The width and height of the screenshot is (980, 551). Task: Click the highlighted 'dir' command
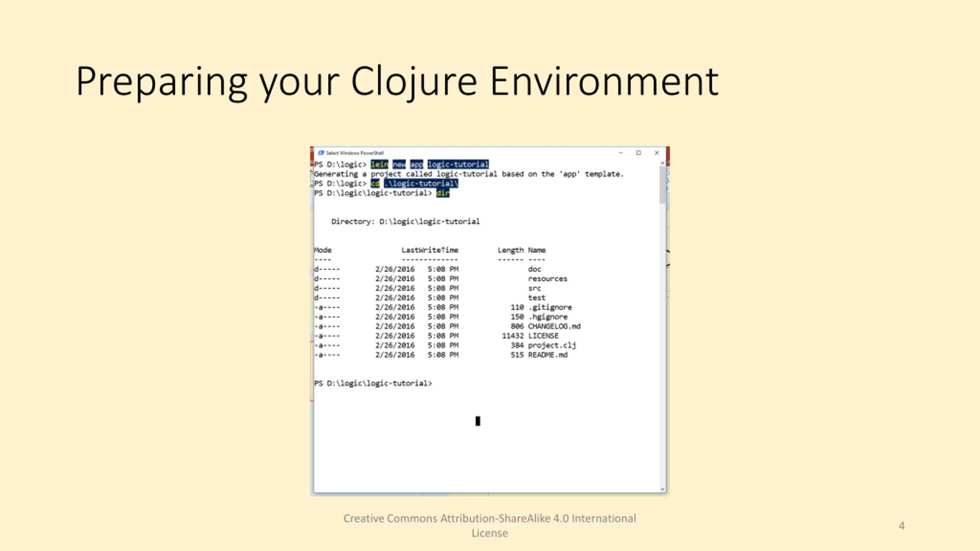[443, 193]
